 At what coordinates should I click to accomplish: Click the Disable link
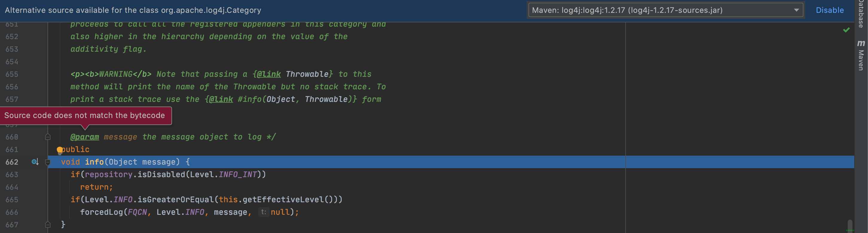coord(829,10)
